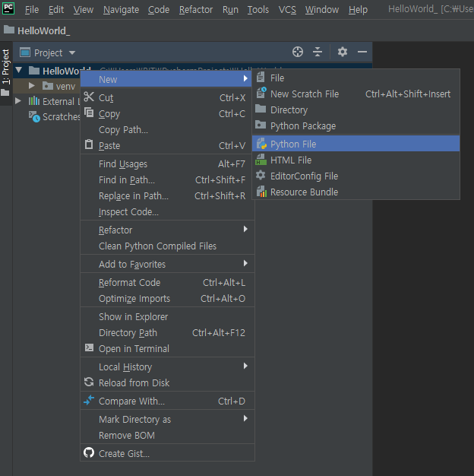Screen dimensions: 474x476
Task: Open the Navigate menu
Action: [121, 10]
